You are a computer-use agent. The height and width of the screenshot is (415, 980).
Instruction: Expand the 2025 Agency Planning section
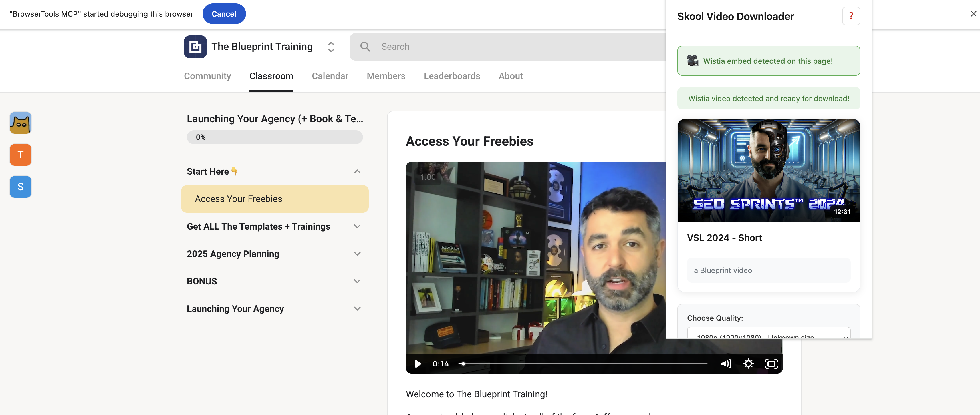click(357, 254)
